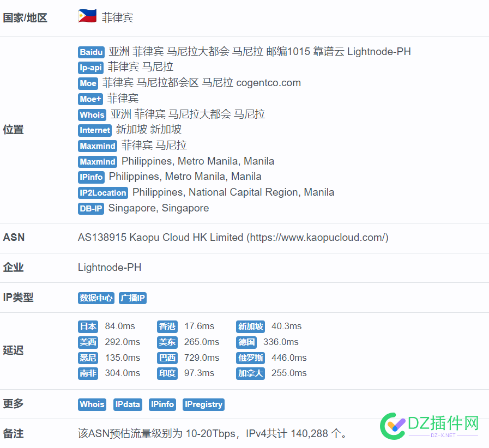Click the 美西 latency badge
Image resolution: width=489 pixels, height=448 pixels.
click(88, 342)
